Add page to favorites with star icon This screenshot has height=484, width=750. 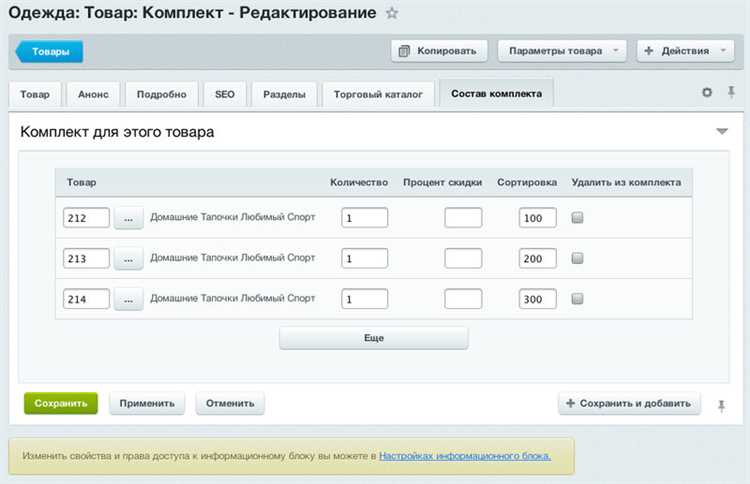tap(392, 13)
